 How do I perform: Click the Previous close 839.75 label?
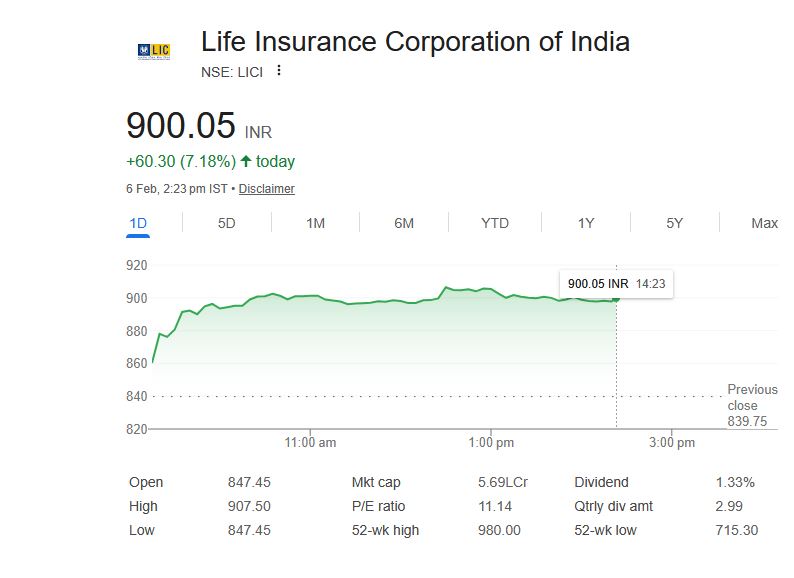point(751,405)
